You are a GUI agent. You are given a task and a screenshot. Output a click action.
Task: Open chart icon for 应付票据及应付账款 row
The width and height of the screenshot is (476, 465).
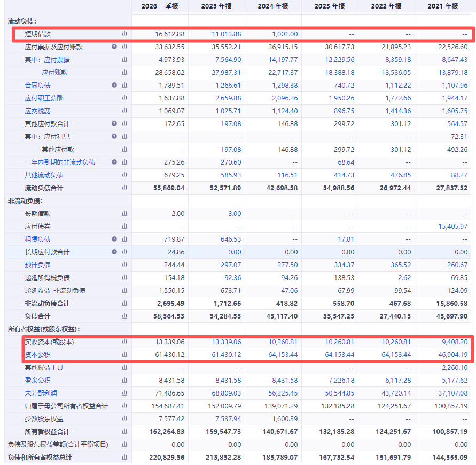coord(124,46)
